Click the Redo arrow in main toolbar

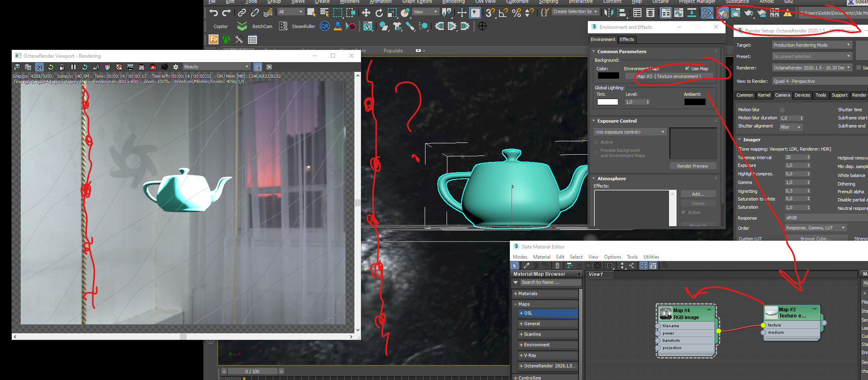point(227,13)
